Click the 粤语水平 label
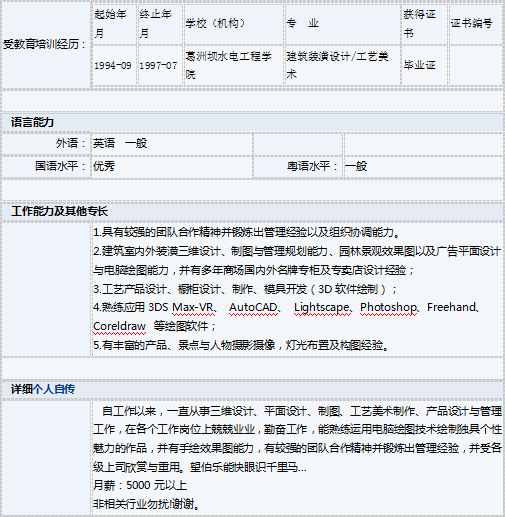 (312, 166)
